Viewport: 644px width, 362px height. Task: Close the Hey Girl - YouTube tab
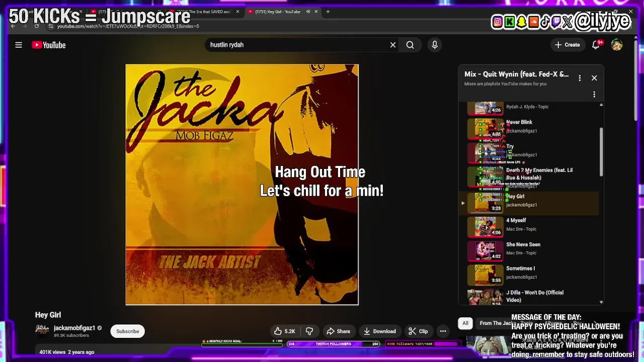(x=316, y=12)
